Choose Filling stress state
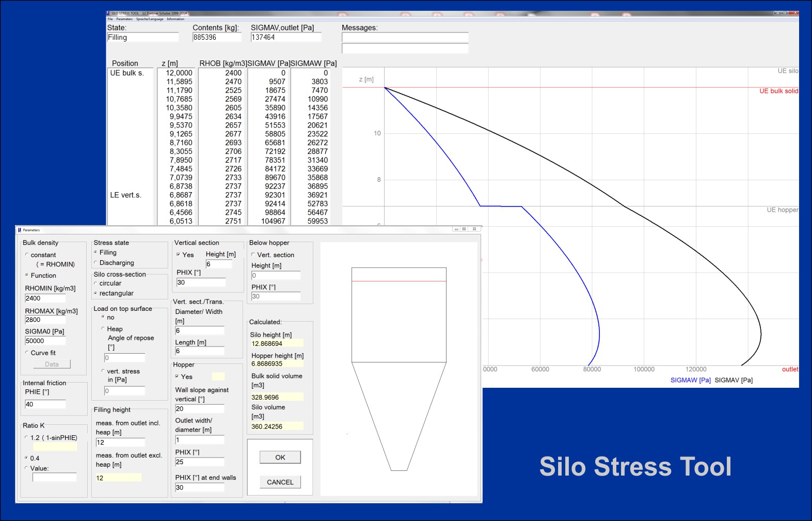Image resolution: width=812 pixels, height=521 pixels. pyautogui.click(x=95, y=252)
